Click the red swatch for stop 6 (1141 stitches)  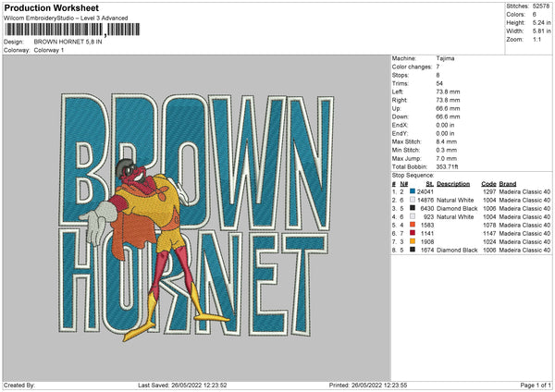[x=413, y=233]
